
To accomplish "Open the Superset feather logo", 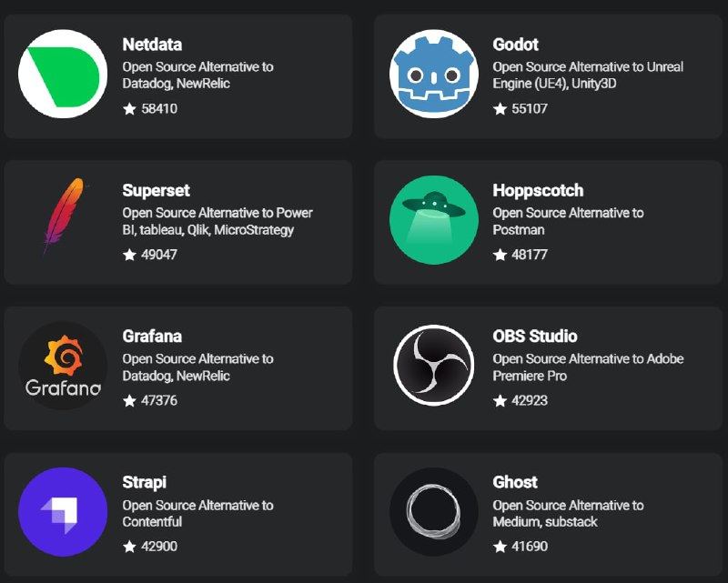I will click(x=63, y=218).
